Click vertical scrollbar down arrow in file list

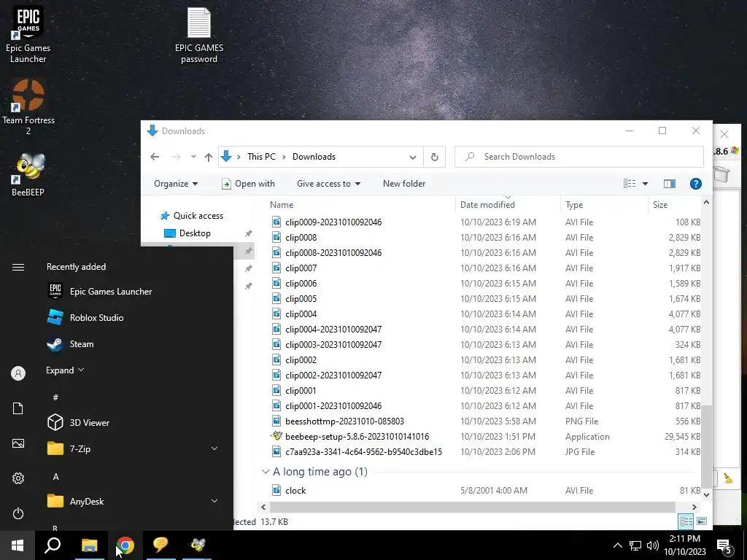[706, 495]
